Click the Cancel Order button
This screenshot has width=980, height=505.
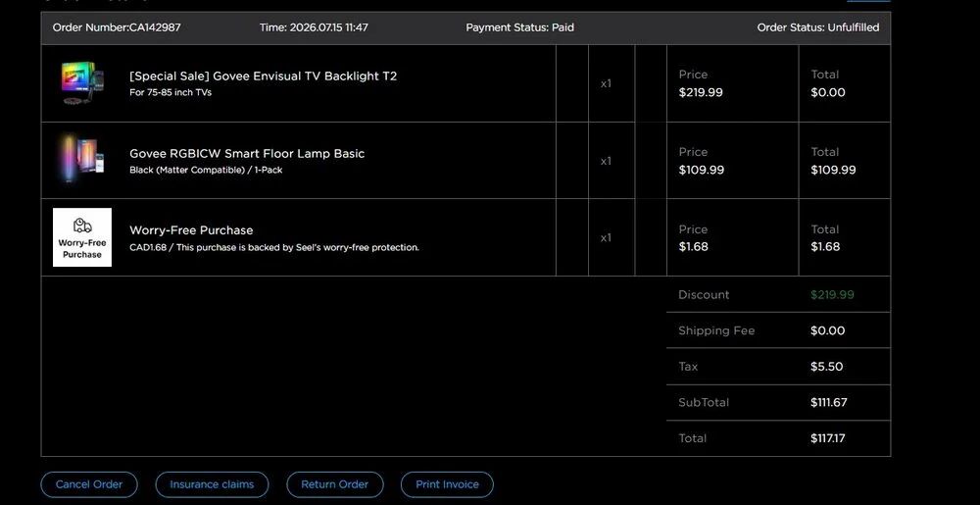tap(89, 484)
